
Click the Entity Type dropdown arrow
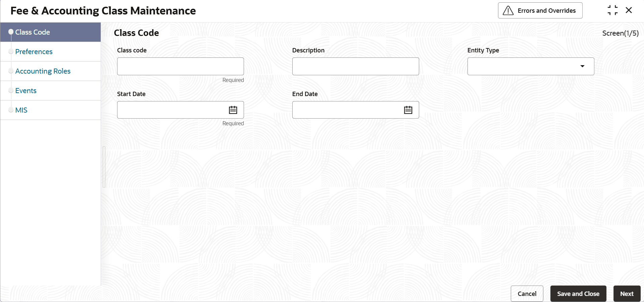(582, 66)
